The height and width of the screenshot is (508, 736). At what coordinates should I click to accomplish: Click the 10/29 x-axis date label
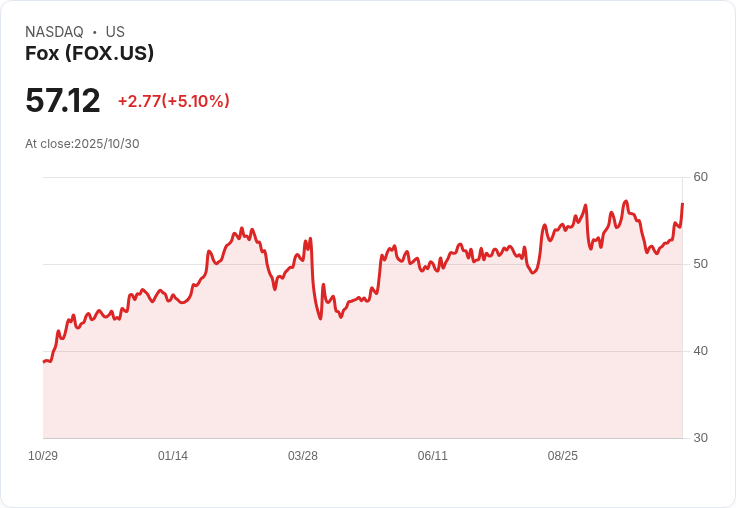(43, 456)
